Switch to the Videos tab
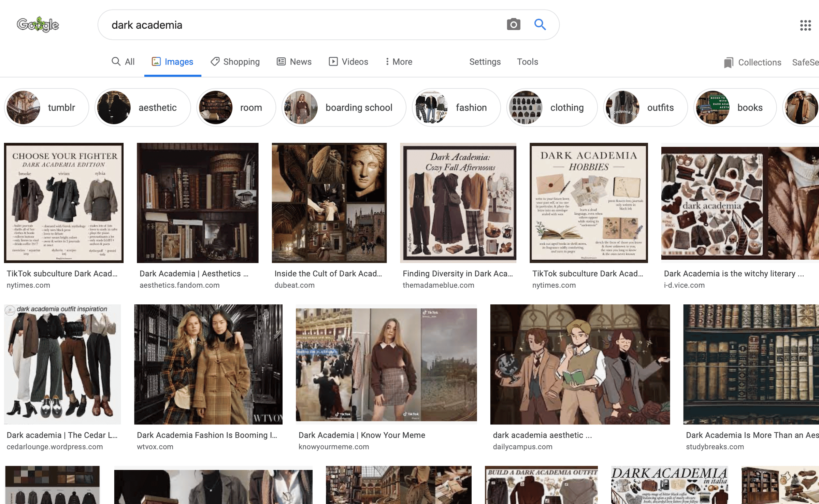 pyautogui.click(x=348, y=62)
